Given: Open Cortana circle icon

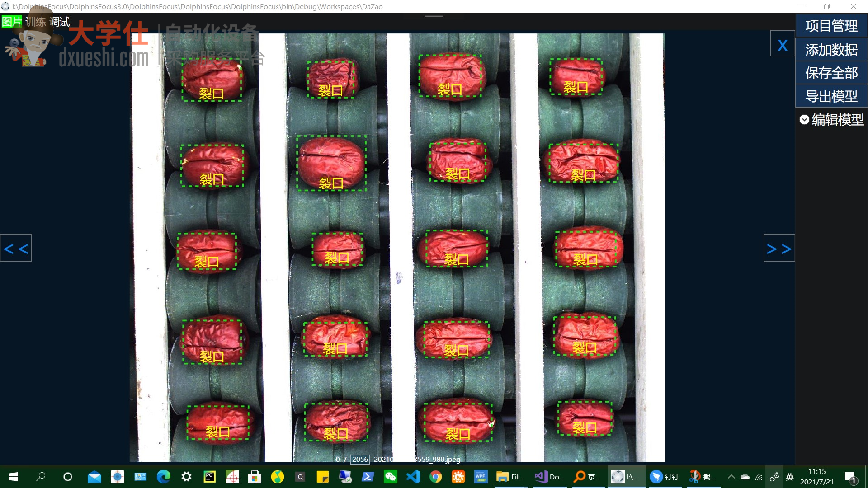Looking at the screenshot, I should click(68, 477).
